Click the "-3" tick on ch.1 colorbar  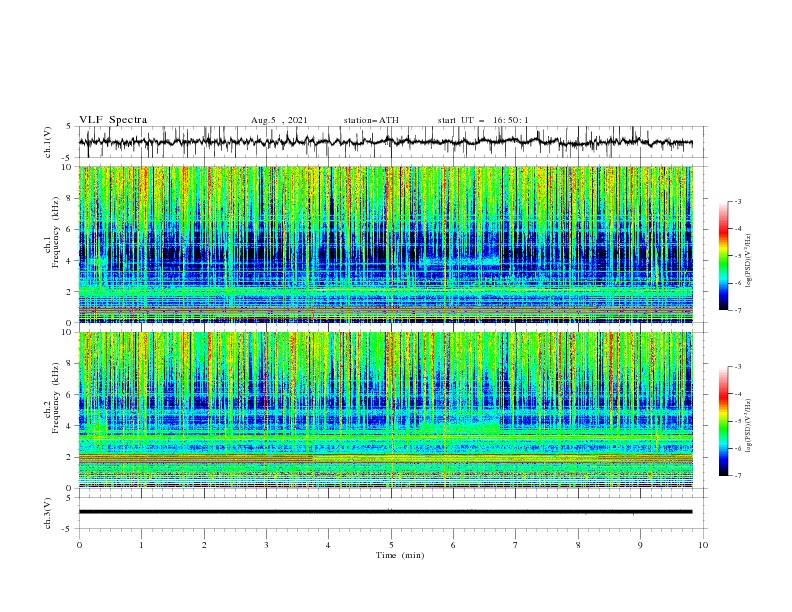tap(738, 201)
